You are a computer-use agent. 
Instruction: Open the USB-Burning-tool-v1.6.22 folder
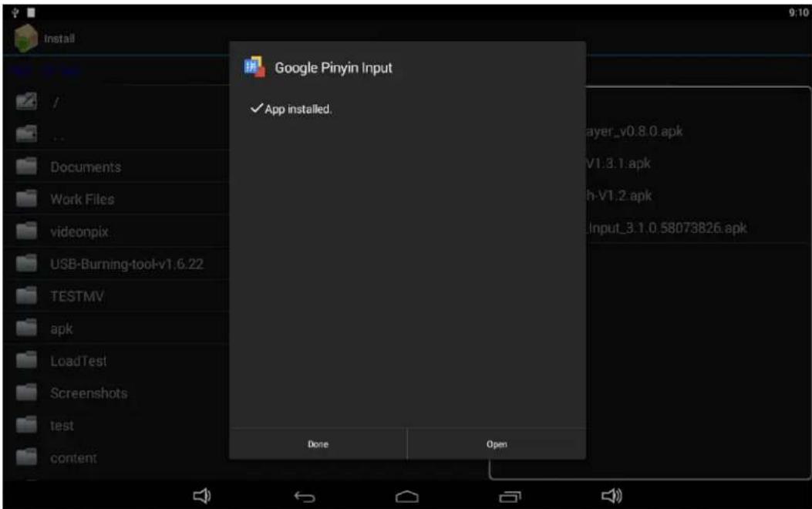click(x=116, y=264)
